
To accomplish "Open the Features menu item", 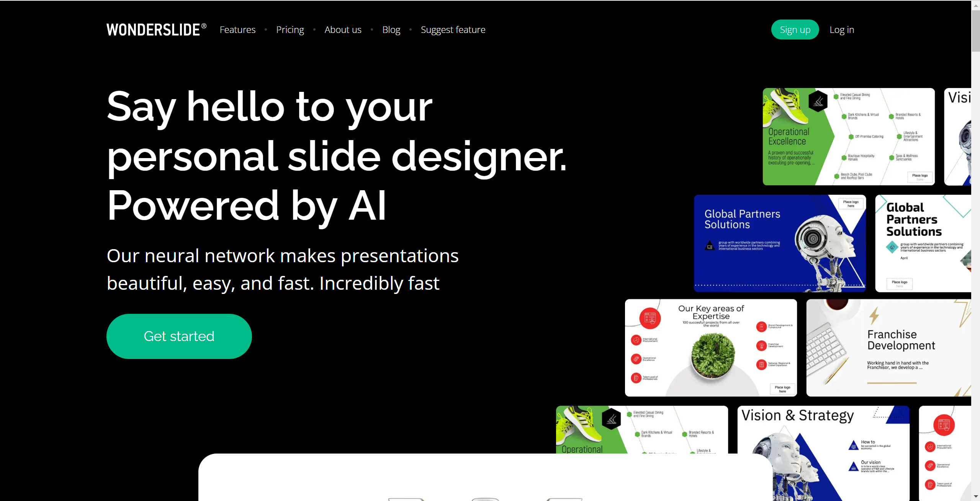I will (237, 29).
